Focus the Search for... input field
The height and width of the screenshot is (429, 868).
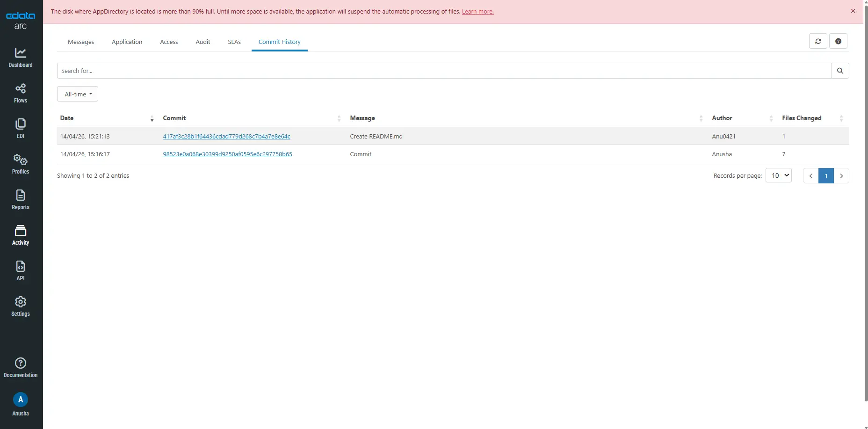pyautogui.click(x=444, y=71)
